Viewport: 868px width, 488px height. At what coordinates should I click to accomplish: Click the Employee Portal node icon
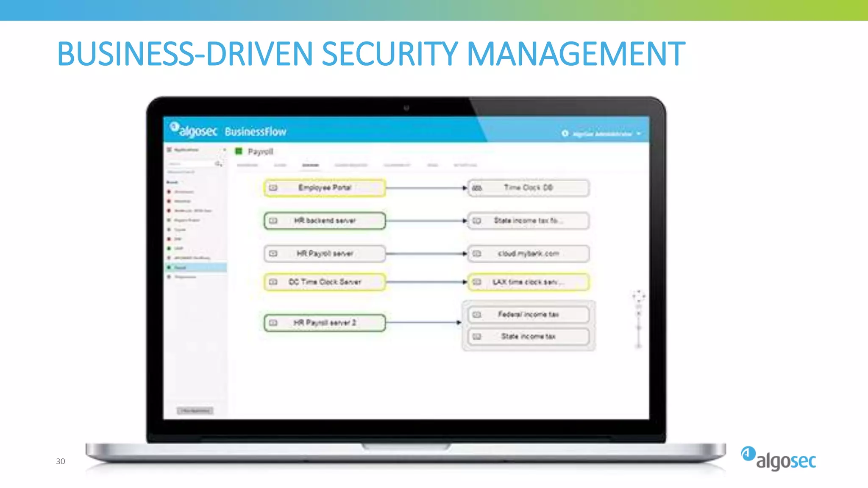pyautogui.click(x=273, y=188)
